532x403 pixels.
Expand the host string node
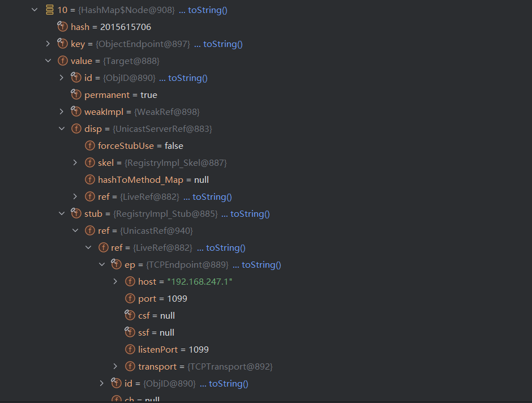click(x=115, y=282)
